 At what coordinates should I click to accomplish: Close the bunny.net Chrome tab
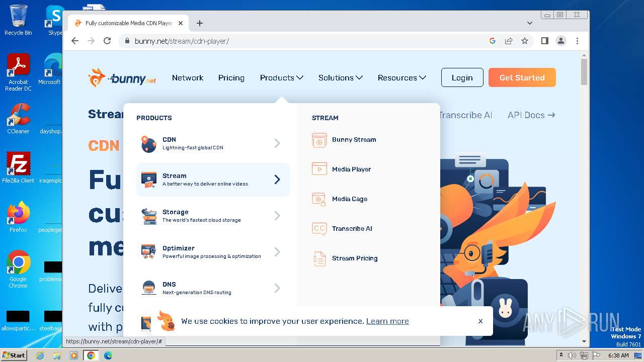pos(181,23)
